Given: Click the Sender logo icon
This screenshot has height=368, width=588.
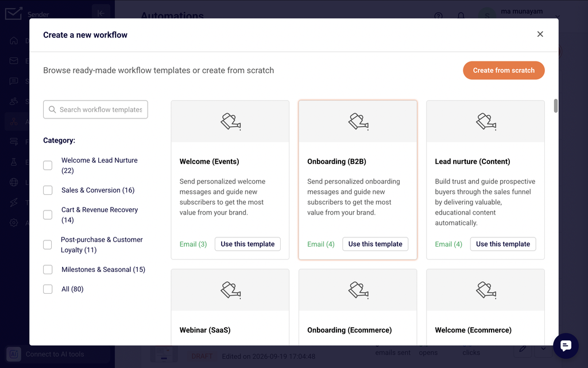Looking at the screenshot, I should pyautogui.click(x=14, y=14).
